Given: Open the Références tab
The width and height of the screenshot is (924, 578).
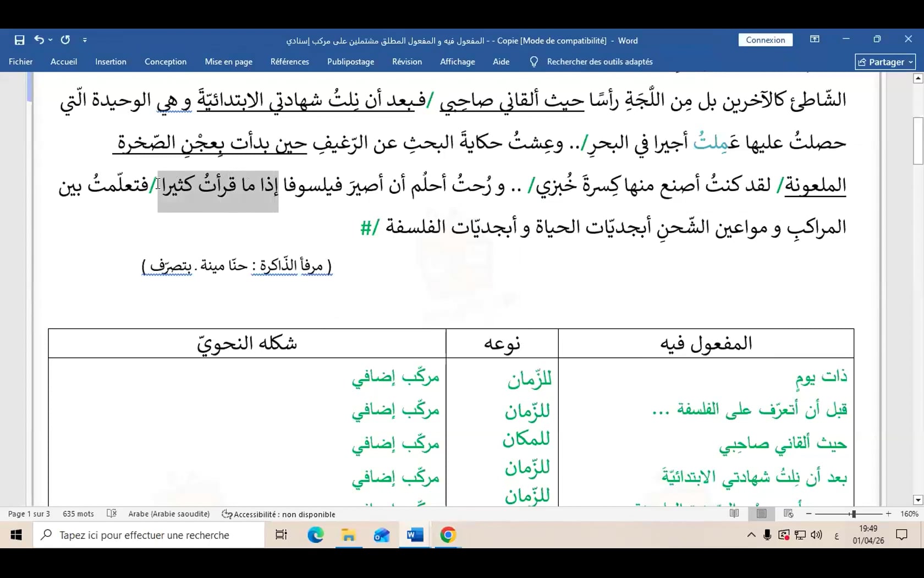Looking at the screenshot, I should pos(290,62).
